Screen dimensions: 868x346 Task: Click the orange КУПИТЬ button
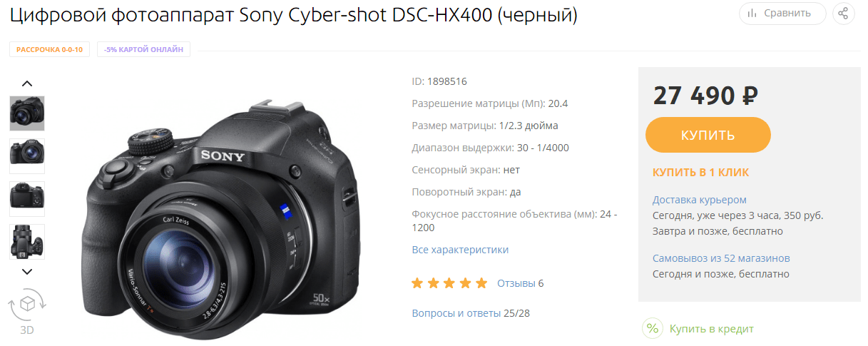[708, 135]
